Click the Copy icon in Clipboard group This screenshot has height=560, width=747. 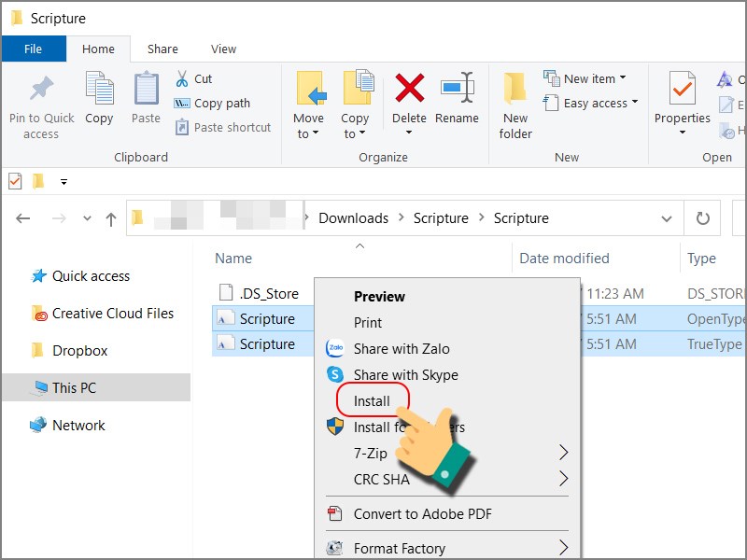click(x=99, y=88)
